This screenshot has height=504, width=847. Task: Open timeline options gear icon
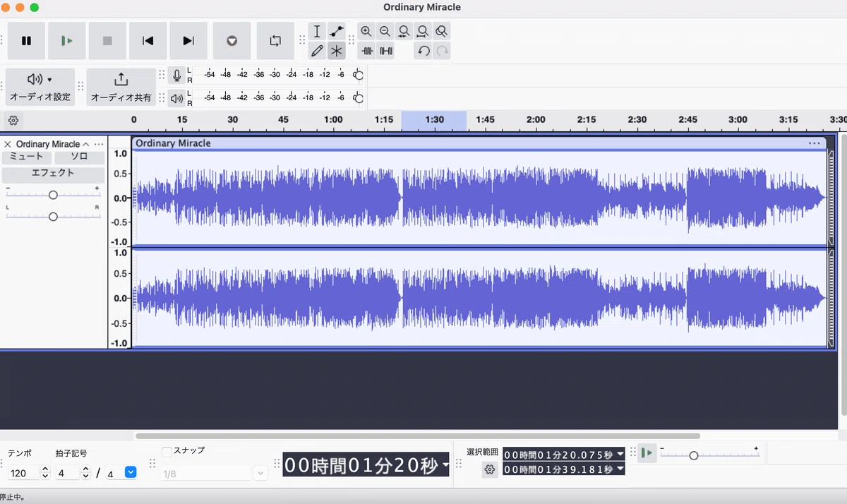tap(13, 120)
